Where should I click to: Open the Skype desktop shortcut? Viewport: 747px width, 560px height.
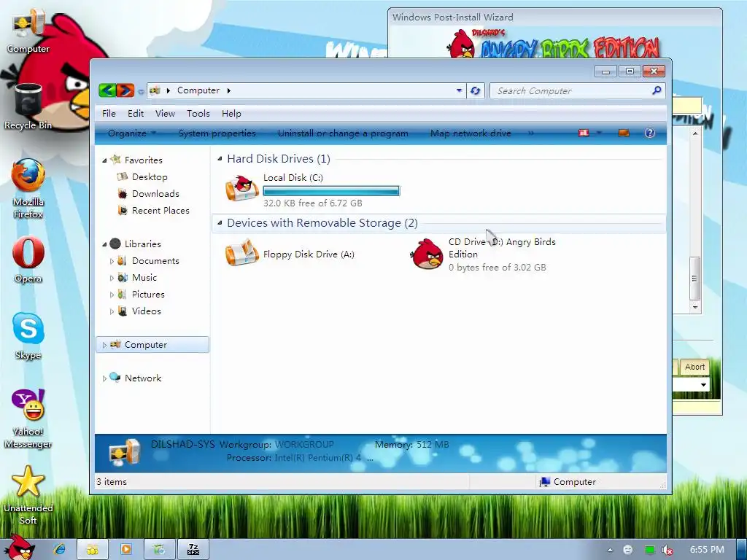tap(28, 335)
